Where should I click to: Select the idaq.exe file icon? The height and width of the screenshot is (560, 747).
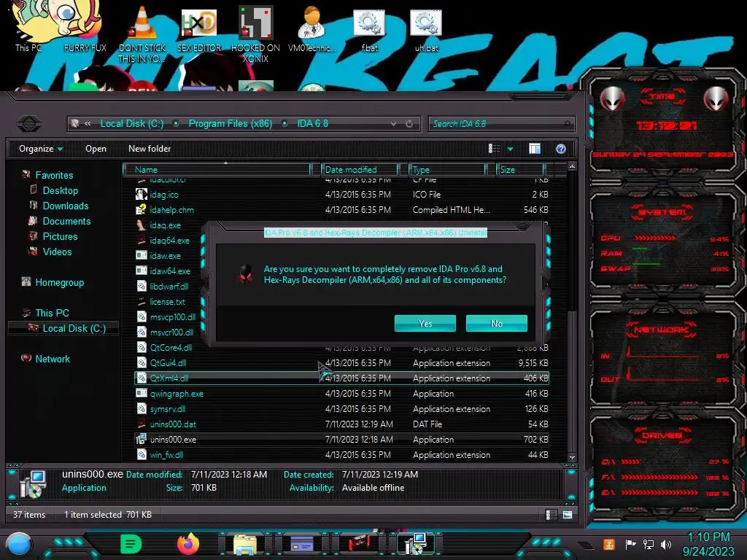pyautogui.click(x=141, y=225)
